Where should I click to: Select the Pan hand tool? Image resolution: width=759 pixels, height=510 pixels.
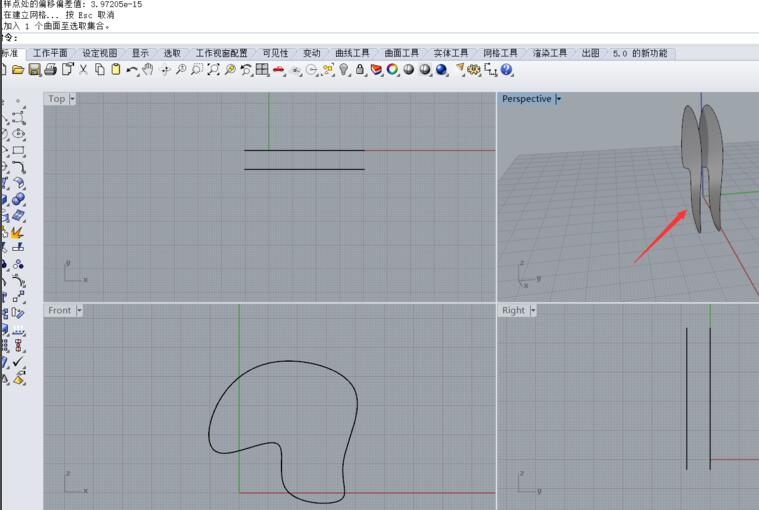(148, 70)
